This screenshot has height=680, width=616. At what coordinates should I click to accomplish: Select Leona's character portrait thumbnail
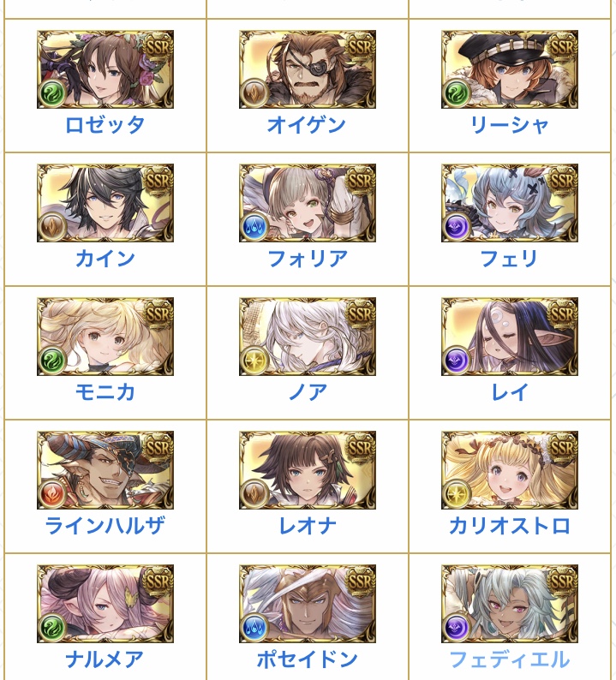[x=307, y=470]
